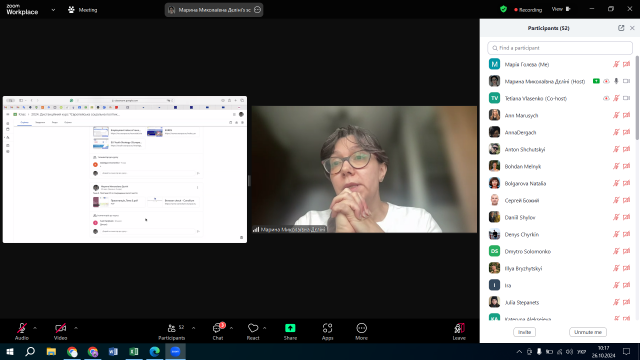Viewport: 640px width, 360px height.
Task: Select participant Daniil Shylov
Action: pos(560,218)
